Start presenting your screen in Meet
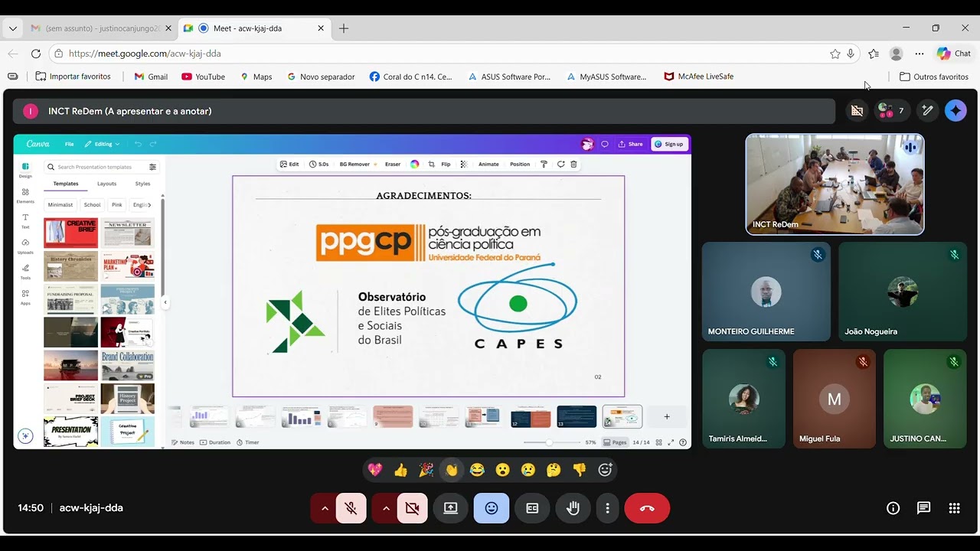 451,508
